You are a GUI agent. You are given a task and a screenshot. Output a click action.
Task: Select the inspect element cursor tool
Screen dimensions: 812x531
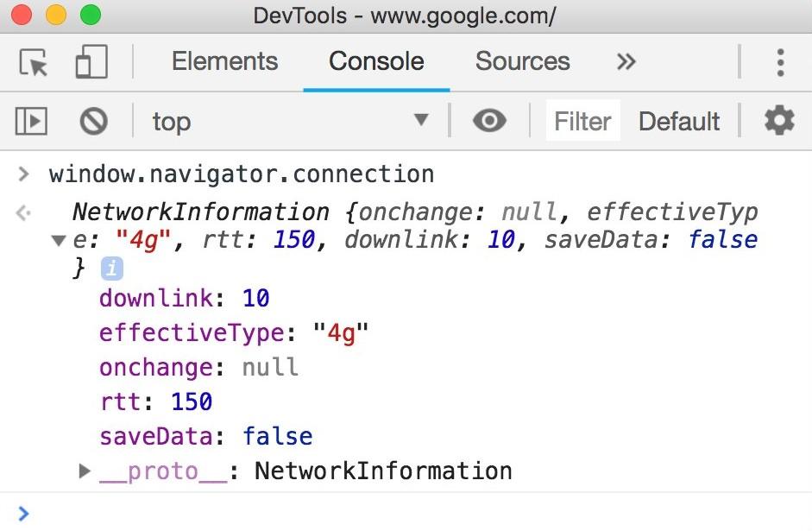31,61
